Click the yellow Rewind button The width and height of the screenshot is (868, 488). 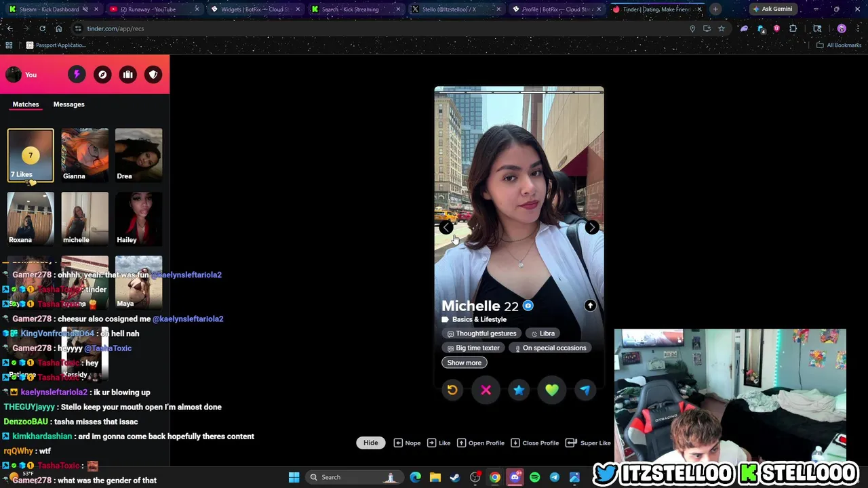452,390
